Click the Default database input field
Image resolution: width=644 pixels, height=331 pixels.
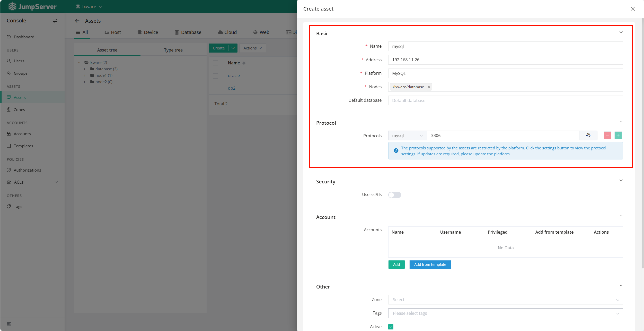tap(505, 100)
